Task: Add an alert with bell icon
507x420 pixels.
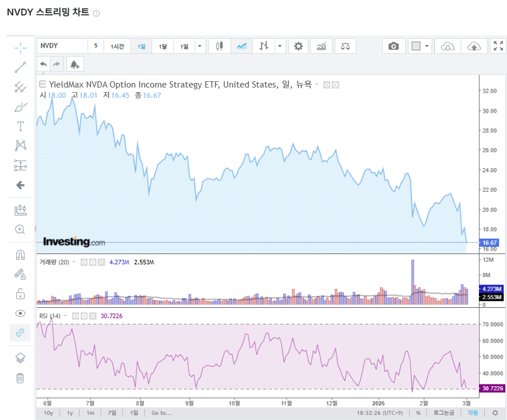Action: pos(75,64)
